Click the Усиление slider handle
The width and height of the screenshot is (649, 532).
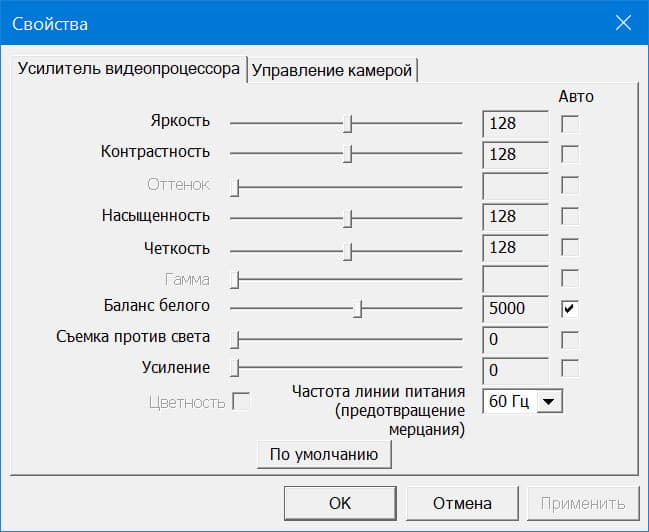pyautogui.click(x=235, y=369)
